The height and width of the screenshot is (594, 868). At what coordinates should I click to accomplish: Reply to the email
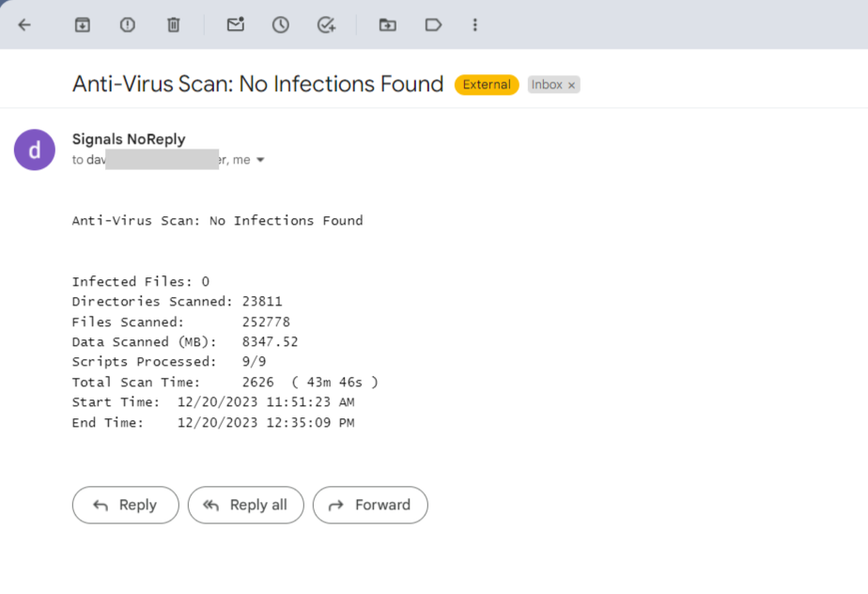click(125, 505)
